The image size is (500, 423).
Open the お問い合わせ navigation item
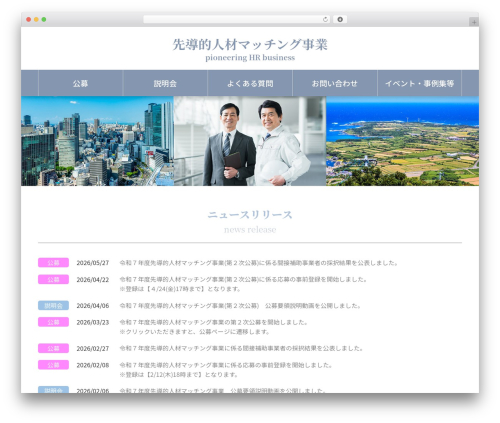click(335, 83)
